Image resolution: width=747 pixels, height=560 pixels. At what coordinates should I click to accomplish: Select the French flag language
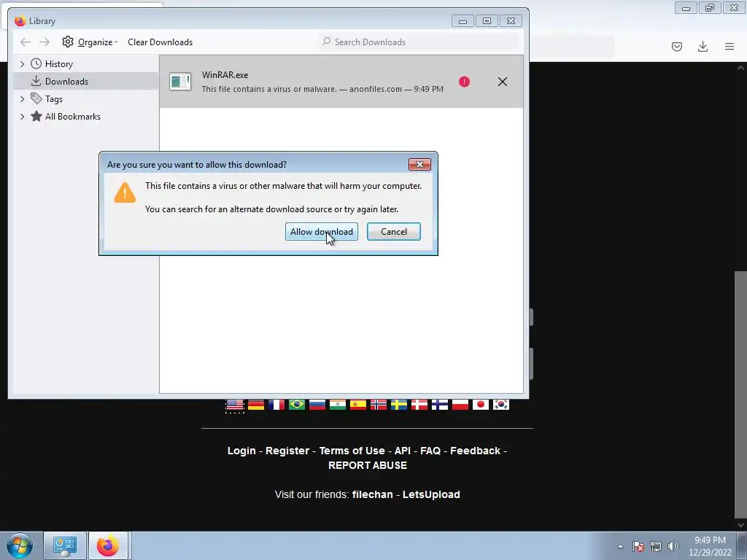point(276,405)
